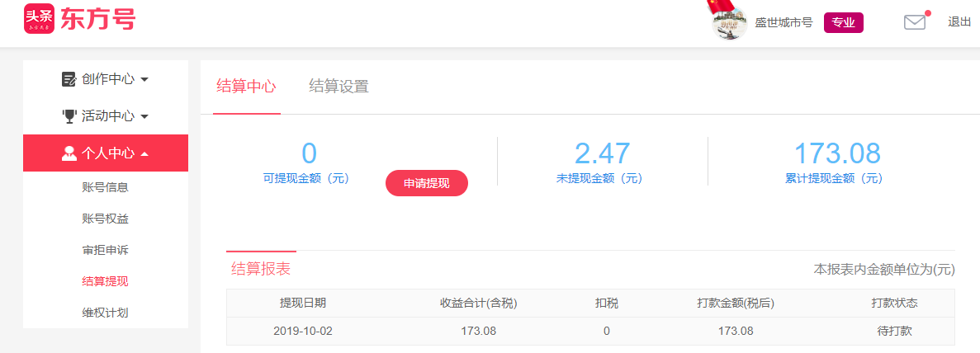The height and width of the screenshot is (353, 980).
Task: Click the 盛世城市号 account name
Action: pyautogui.click(x=784, y=23)
